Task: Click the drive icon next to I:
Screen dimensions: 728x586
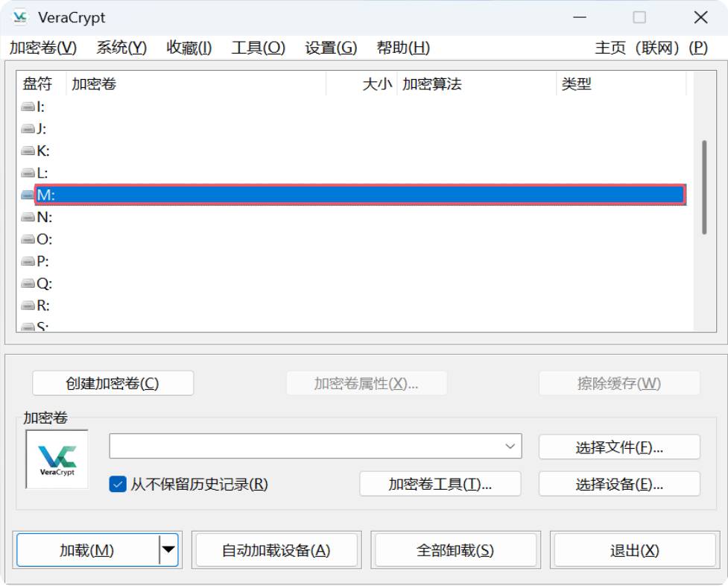Action: 28,107
